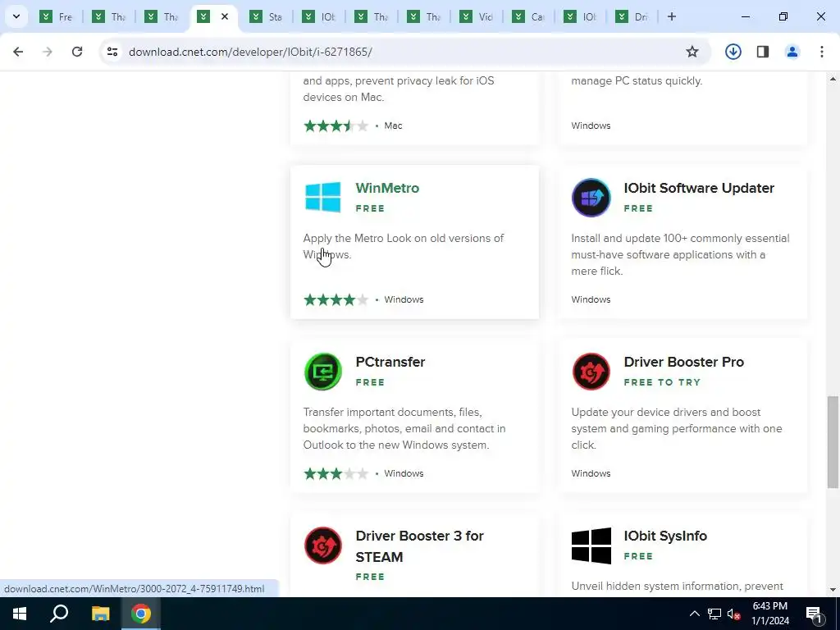
Task: Click 'Apply the Metro Look' description text
Action: coord(403,246)
